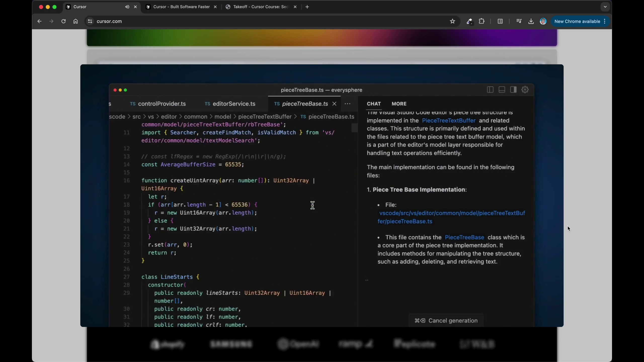Click the vs breadcrumb segment

(151, 117)
